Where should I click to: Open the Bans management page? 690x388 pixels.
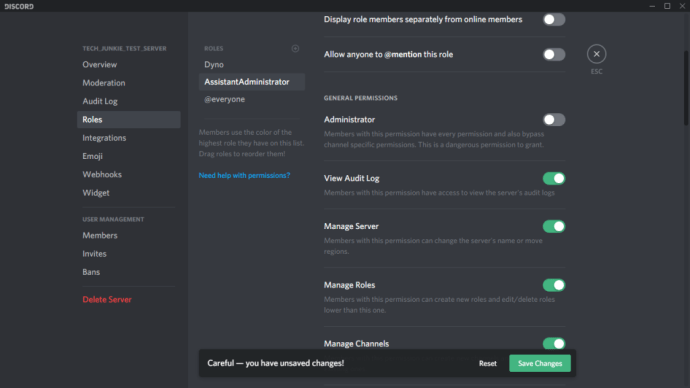click(128, 272)
